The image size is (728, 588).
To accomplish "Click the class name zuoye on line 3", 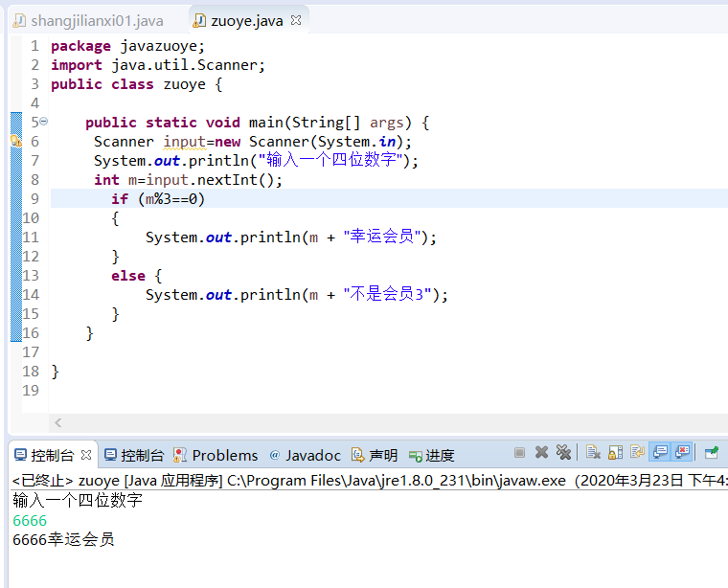I will click(x=184, y=84).
